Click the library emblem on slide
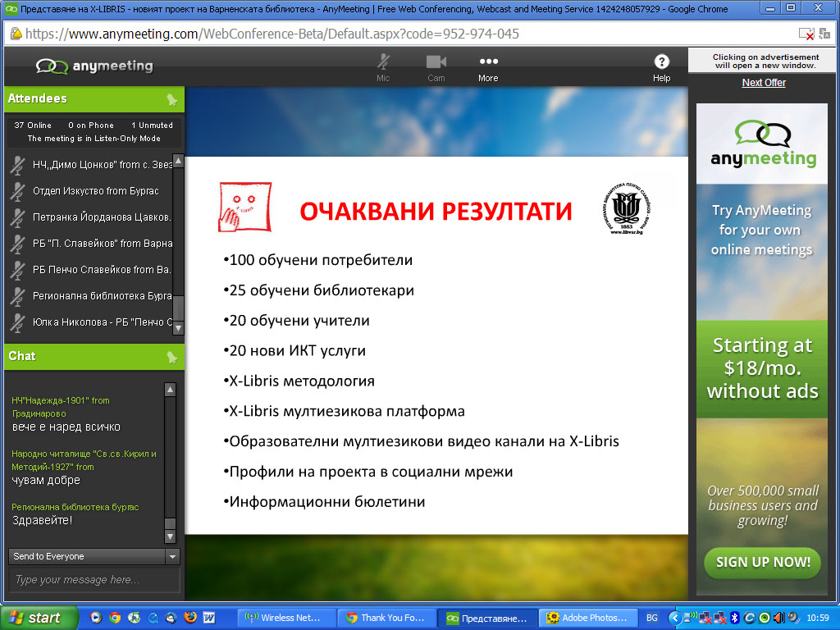 tap(626, 208)
